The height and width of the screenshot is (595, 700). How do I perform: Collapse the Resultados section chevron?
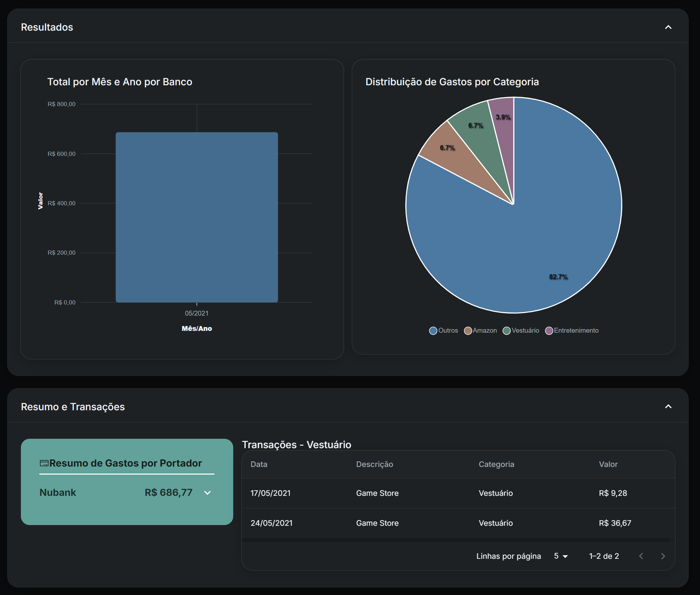668,27
